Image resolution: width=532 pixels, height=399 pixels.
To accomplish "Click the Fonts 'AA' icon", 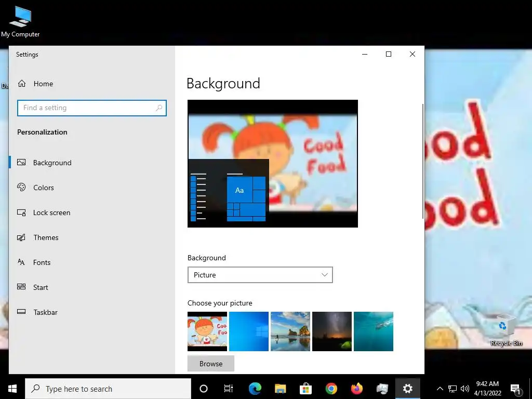I will tap(21, 262).
